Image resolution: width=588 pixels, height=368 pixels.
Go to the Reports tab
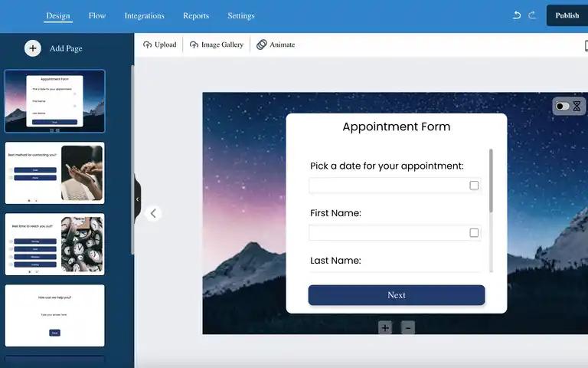(196, 16)
